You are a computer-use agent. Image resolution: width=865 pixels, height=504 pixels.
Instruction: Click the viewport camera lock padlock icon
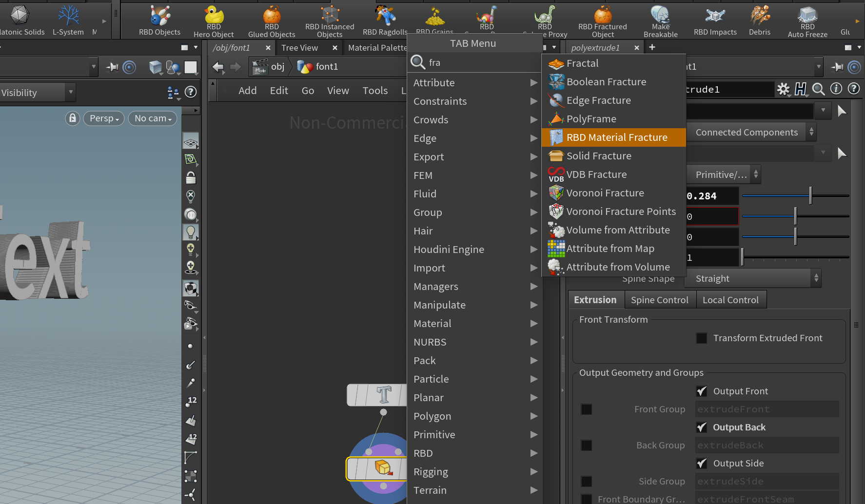(72, 118)
